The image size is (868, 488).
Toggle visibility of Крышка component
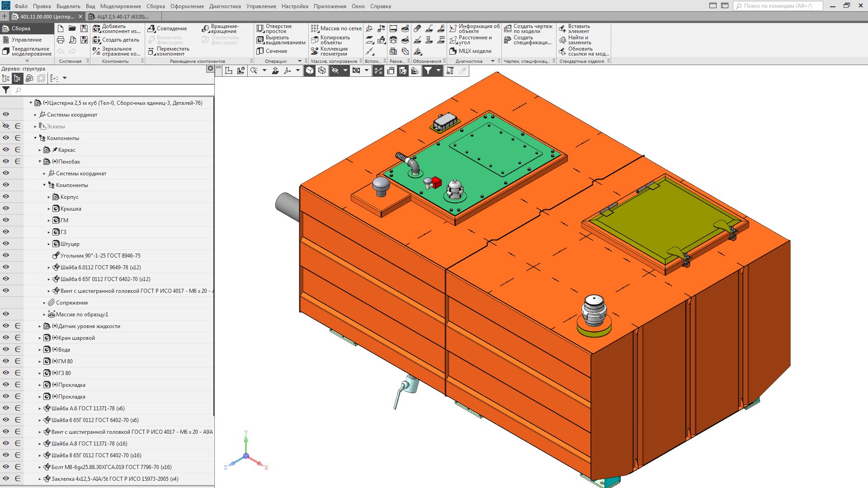[6, 208]
